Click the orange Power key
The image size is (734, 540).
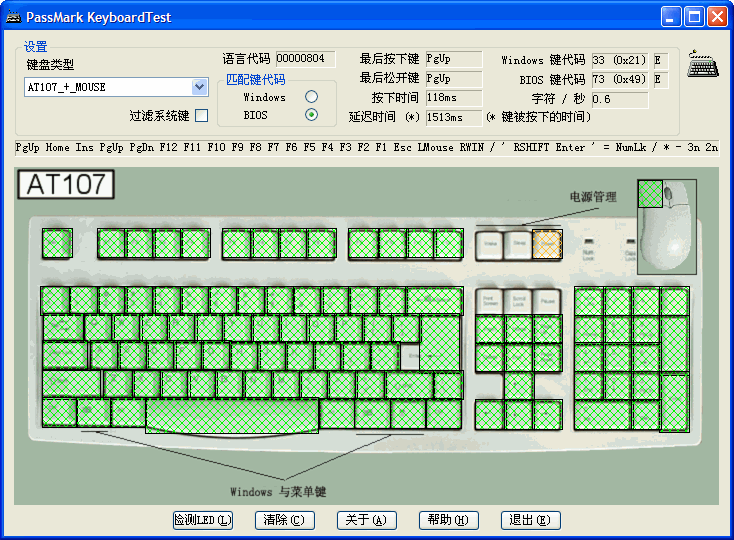click(547, 244)
